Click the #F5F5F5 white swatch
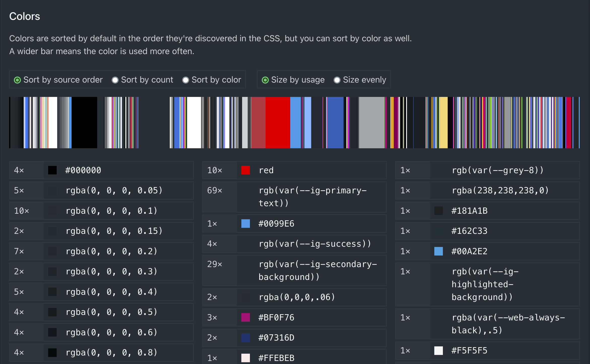This screenshot has height=364, width=590. [x=438, y=350]
